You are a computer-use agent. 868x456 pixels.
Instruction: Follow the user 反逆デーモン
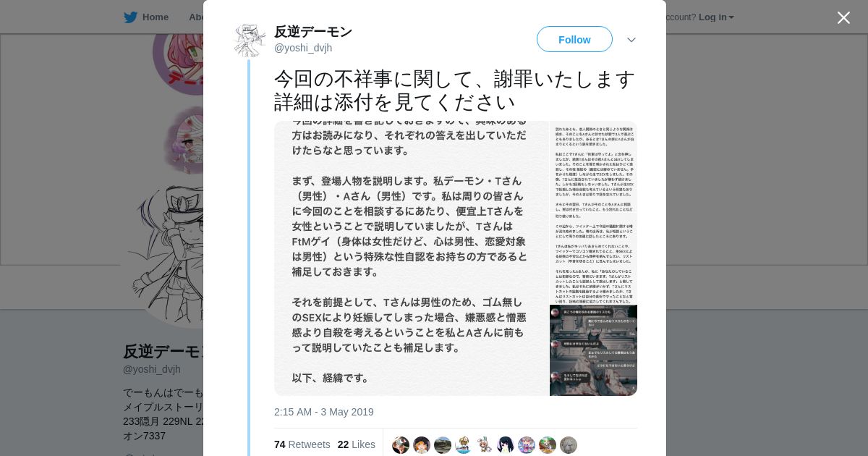(574, 39)
